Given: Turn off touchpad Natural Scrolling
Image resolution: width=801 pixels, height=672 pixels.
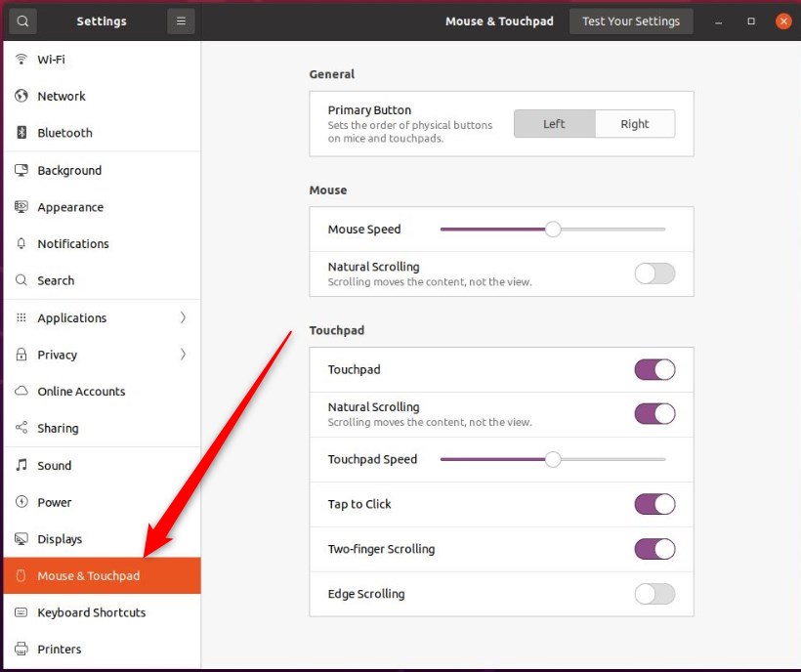Looking at the screenshot, I should click(x=654, y=413).
